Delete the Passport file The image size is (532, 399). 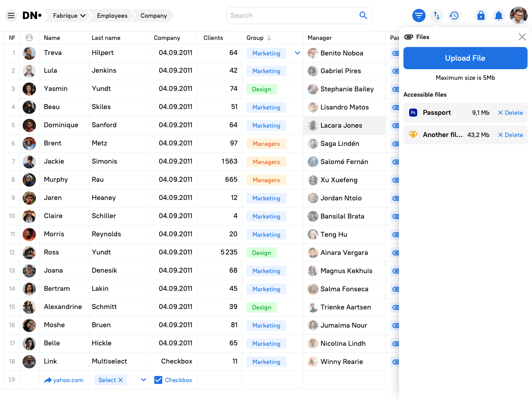click(x=510, y=113)
